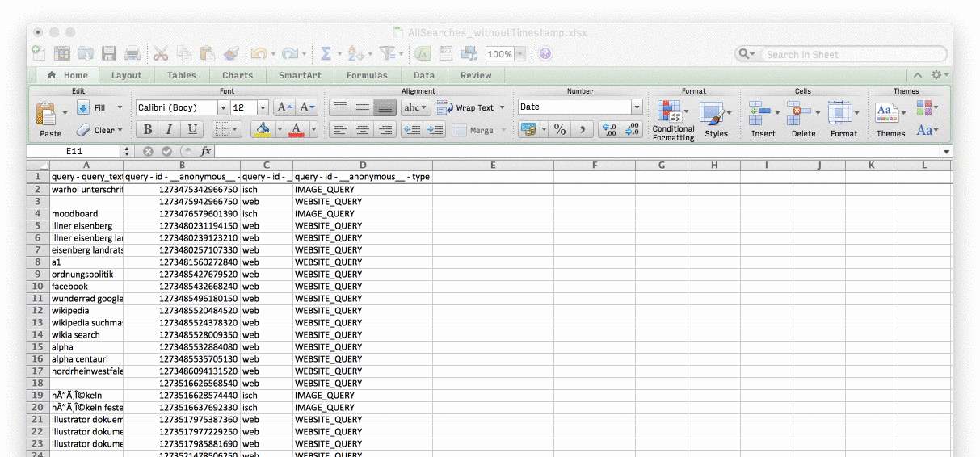Screen dimensions: 980x457
Task: Toggle Center text horizontally
Action: pyautogui.click(x=363, y=130)
